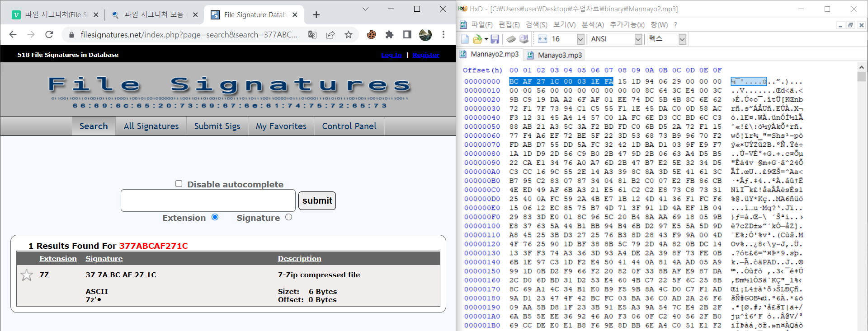Open the Submit Sigs nav item
Screen dimensions: 868x331
pos(217,126)
